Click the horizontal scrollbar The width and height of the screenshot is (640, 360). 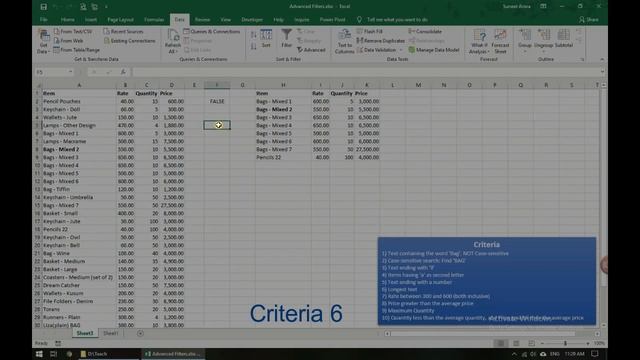point(482,333)
